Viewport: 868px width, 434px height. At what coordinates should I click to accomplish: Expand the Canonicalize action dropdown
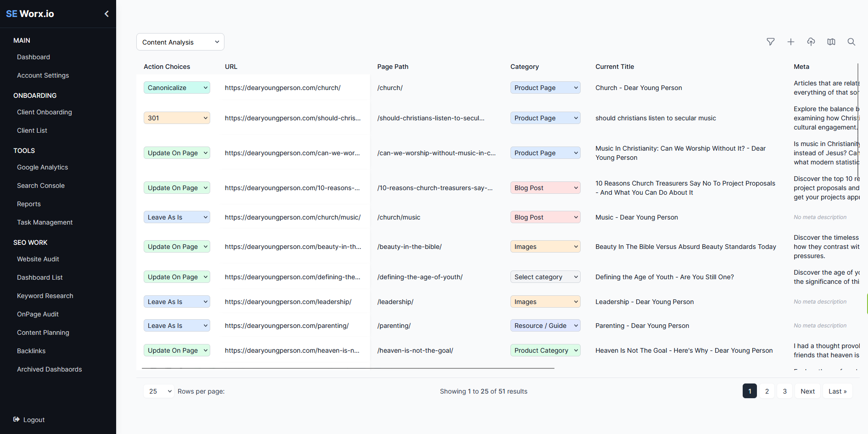[x=177, y=88]
